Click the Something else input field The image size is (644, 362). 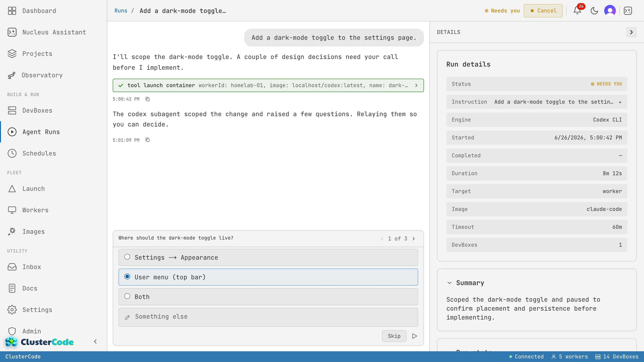268,317
